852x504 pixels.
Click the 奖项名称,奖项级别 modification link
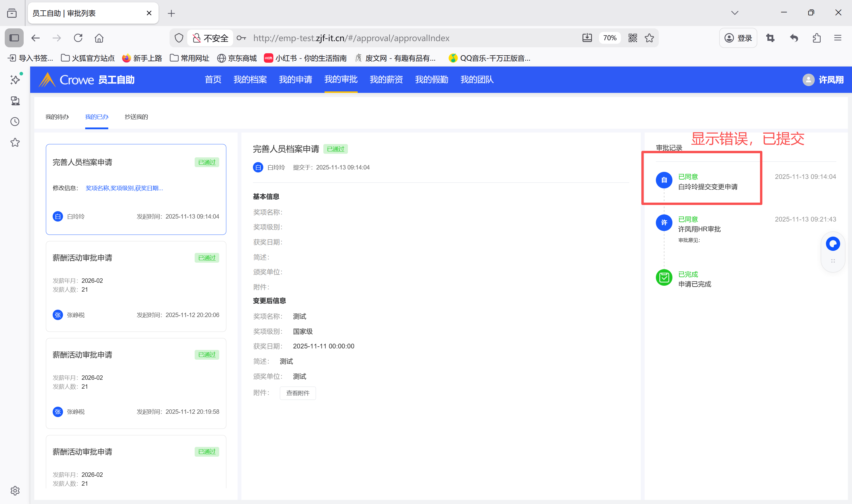pyautogui.click(x=124, y=188)
